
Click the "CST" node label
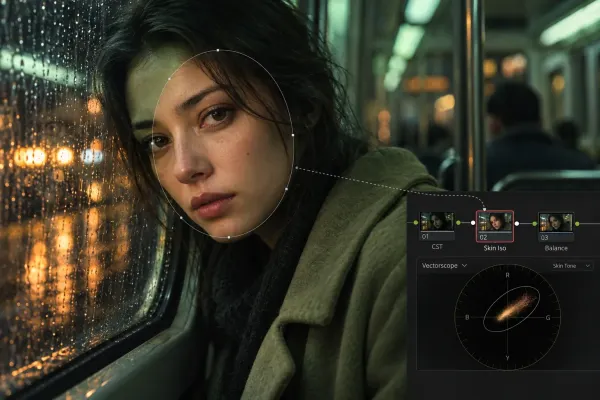(437, 247)
